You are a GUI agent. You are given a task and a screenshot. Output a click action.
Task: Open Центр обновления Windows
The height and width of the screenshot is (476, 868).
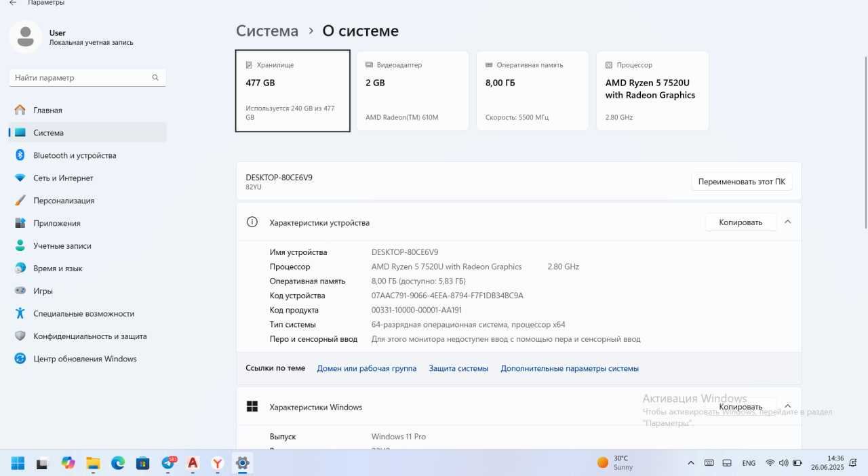pyautogui.click(x=87, y=359)
